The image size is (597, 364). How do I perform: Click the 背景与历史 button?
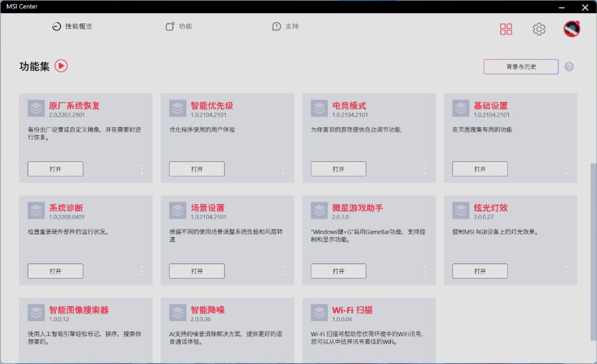(521, 67)
